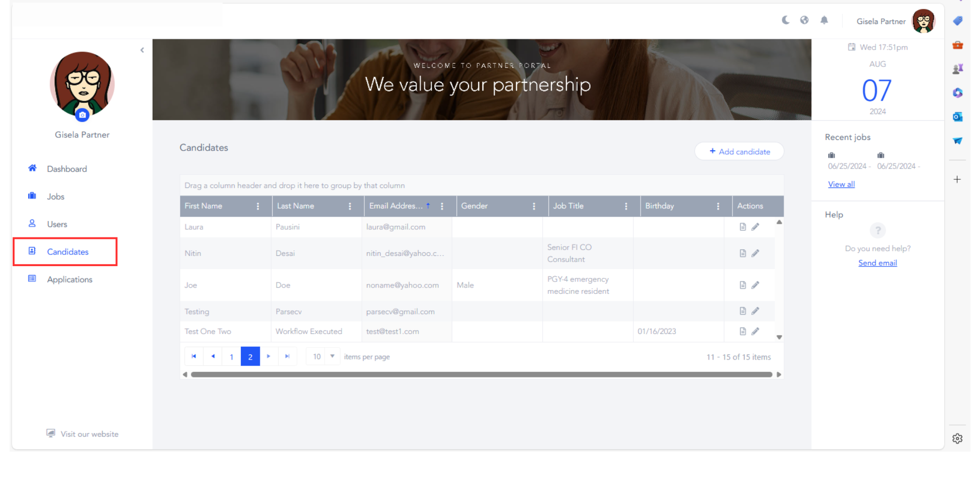Go to previous page arrow
The height and width of the screenshot is (499, 980).
click(213, 357)
